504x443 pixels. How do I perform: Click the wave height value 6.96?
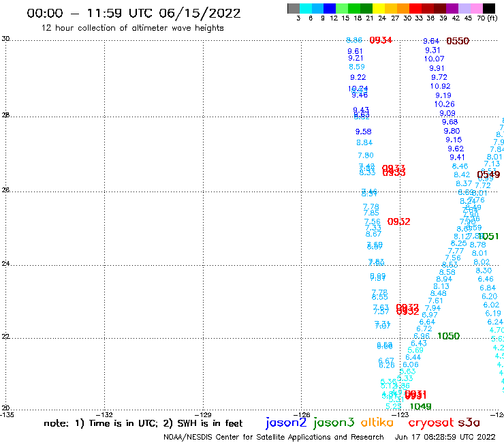click(422, 336)
